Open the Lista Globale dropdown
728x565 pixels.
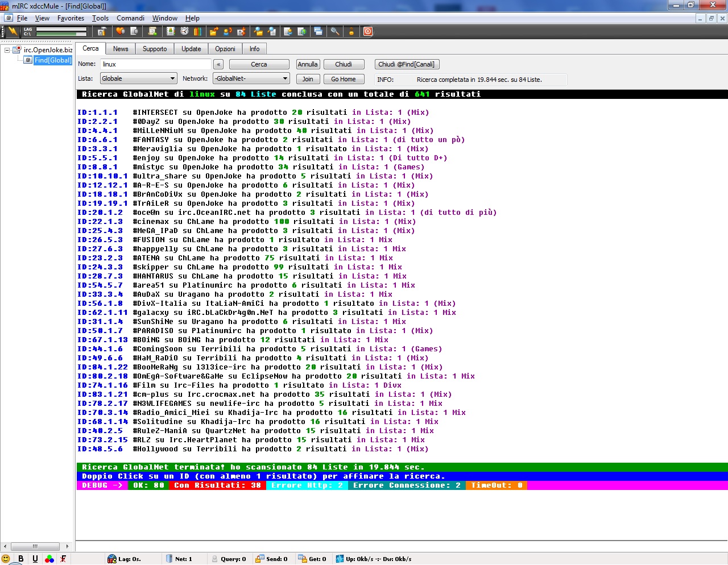pos(138,78)
